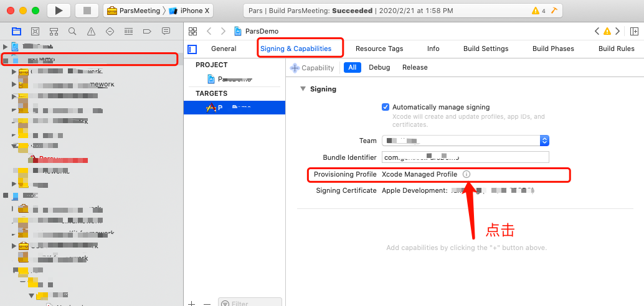Switch to Build Settings tab
The width and height of the screenshot is (644, 306).
[x=485, y=49]
